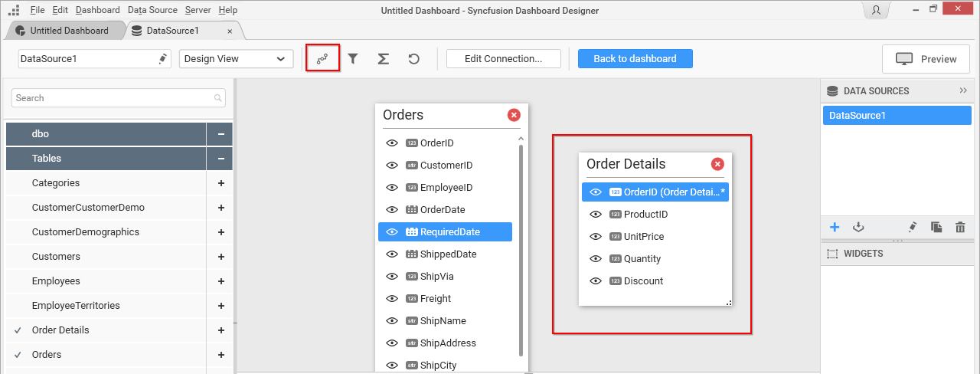Toggle eye icon for ShipName field
The image size is (980, 374).
coord(392,320)
